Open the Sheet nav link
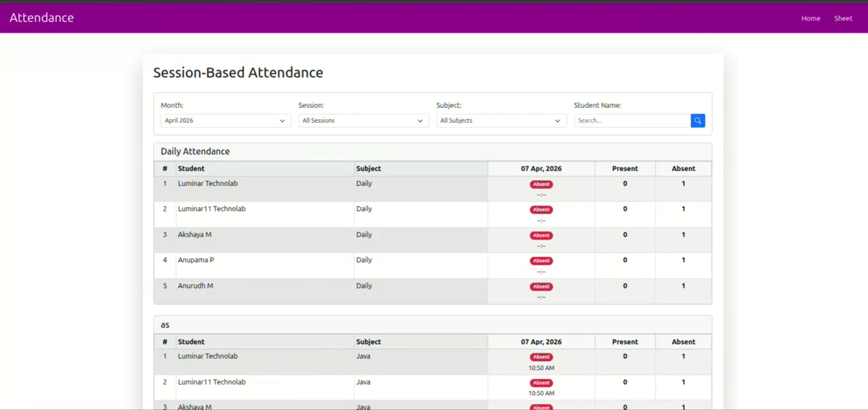The image size is (868, 410). coord(843,18)
